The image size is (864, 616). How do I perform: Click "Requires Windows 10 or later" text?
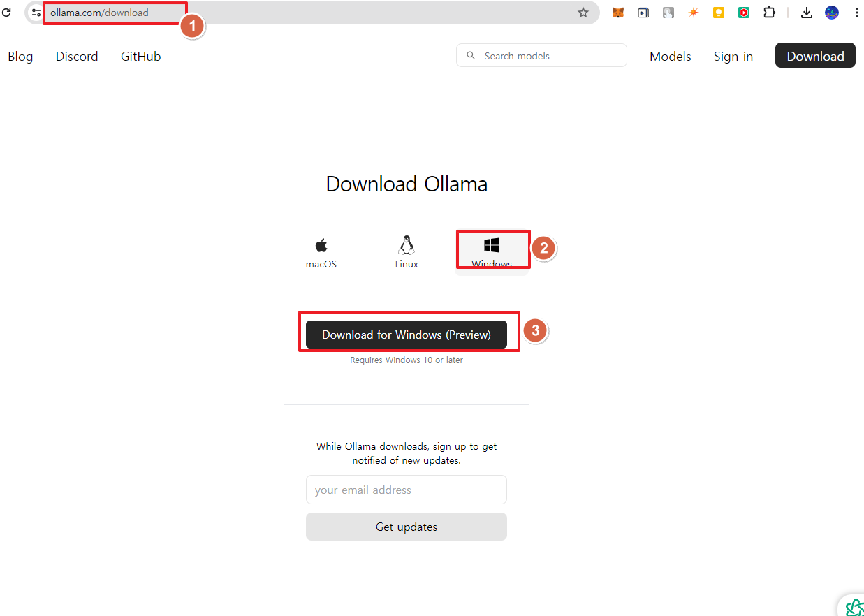coord(407,360)
